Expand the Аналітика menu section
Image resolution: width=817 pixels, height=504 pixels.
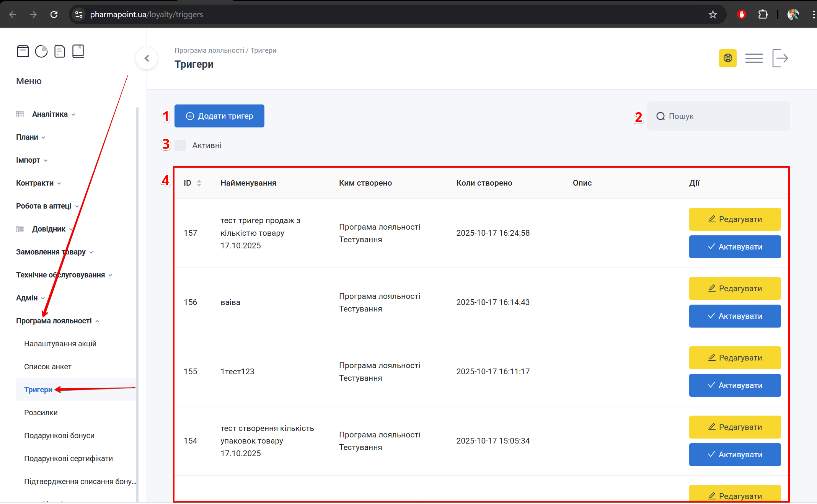(x=50, y=114)
